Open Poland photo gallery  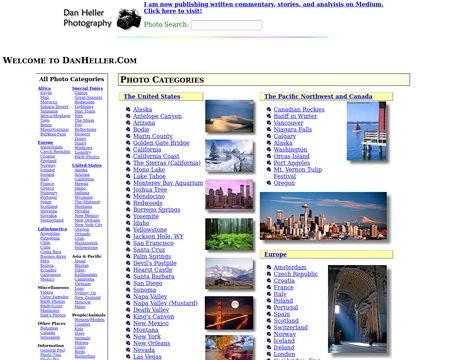point(283,301)
